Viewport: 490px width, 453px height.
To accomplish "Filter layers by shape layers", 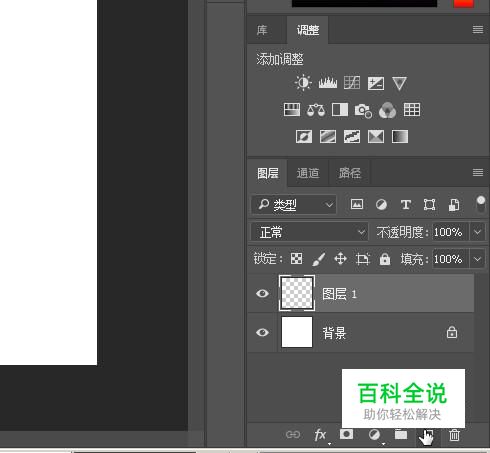I will click(x=429, y=204).
